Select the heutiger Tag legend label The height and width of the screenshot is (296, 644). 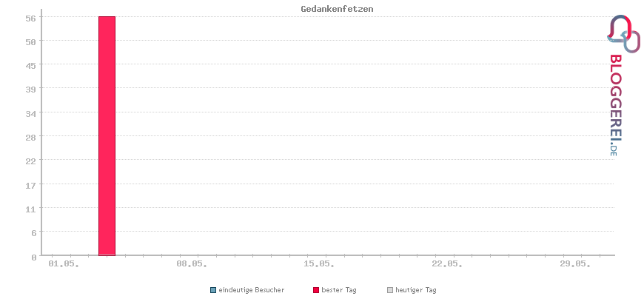coord(413,290)
